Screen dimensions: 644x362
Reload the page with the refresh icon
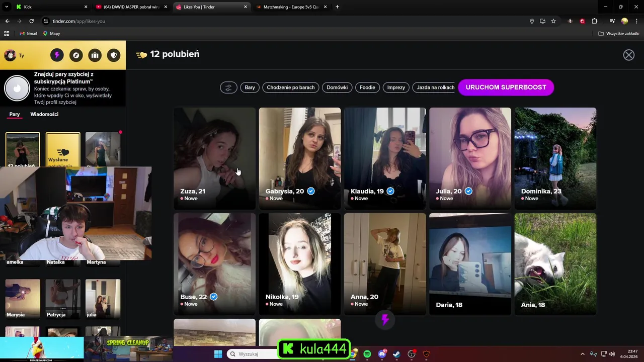(x=31, y=21)
